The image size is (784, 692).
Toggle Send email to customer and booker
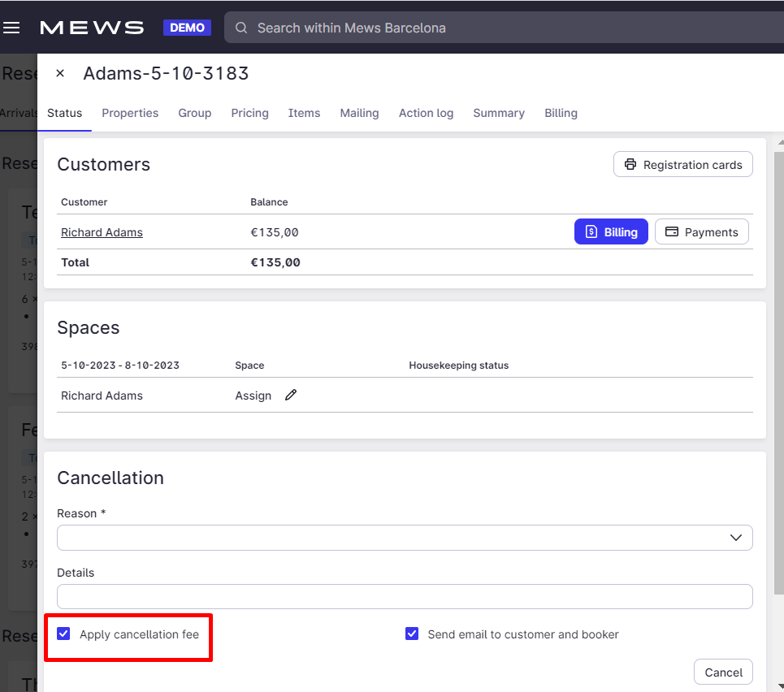point(412,634)
